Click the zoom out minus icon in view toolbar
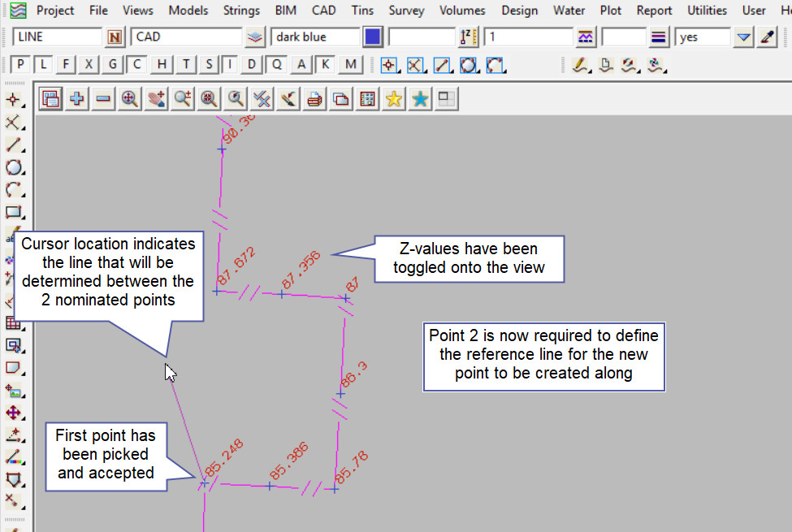The height and width of the screenshot is (532, 792). [103, 99]
